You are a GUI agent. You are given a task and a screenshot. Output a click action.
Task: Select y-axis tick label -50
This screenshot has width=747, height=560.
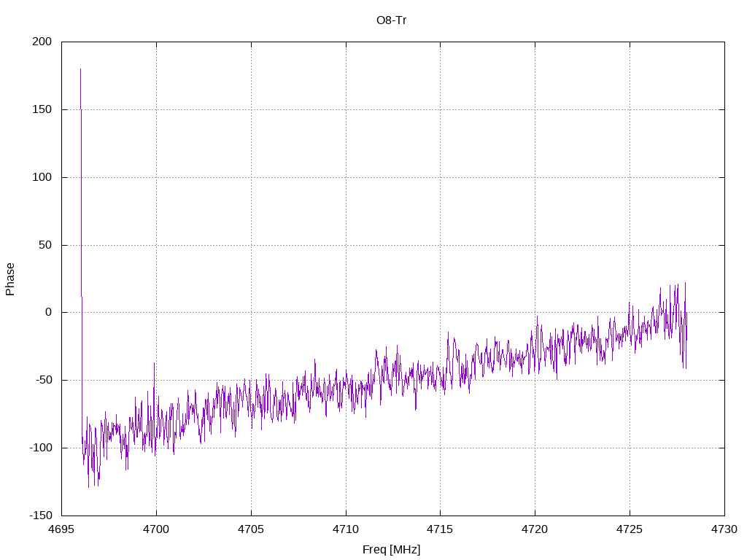click(x=44, y=380)
